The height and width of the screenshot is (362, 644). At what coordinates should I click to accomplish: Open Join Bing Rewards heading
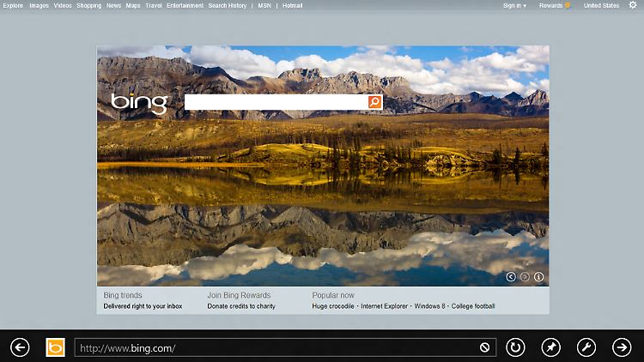coord(239,295)
